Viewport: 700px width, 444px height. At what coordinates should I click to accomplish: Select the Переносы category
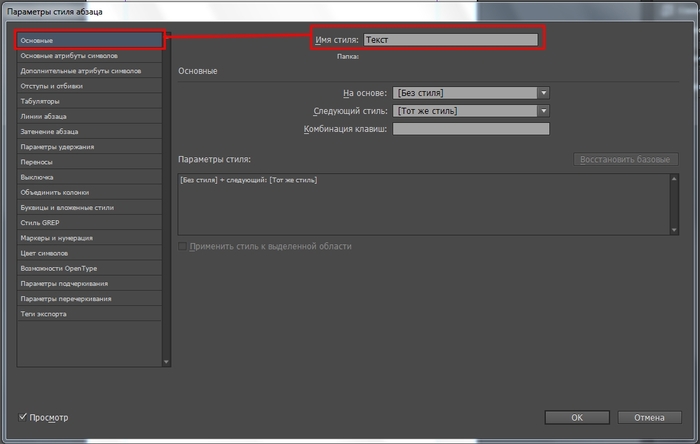coord(89,162)
